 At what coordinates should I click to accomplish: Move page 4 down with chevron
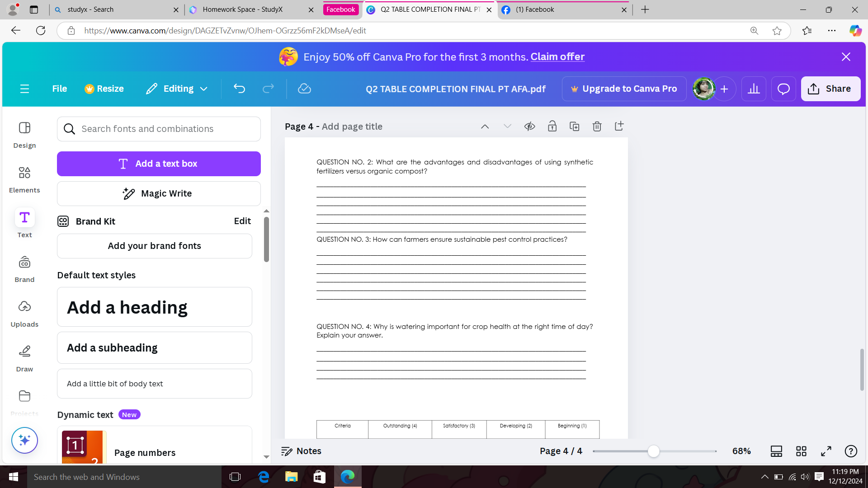pos(507,126)
